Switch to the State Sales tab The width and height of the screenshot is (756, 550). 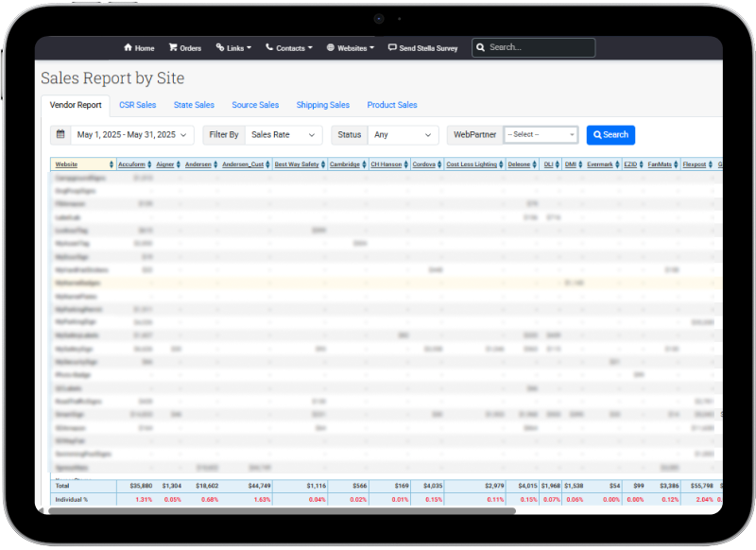[194, 105]
